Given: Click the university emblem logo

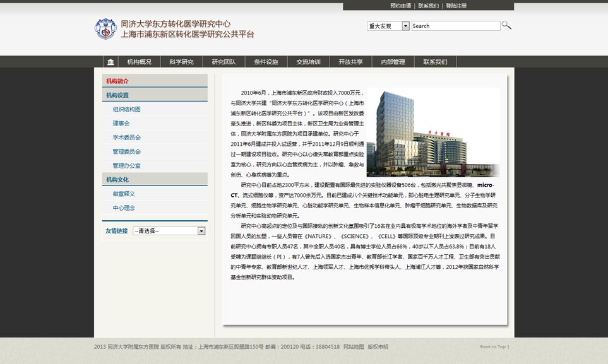Looking at the screenshot, I should tap(105, 29).
